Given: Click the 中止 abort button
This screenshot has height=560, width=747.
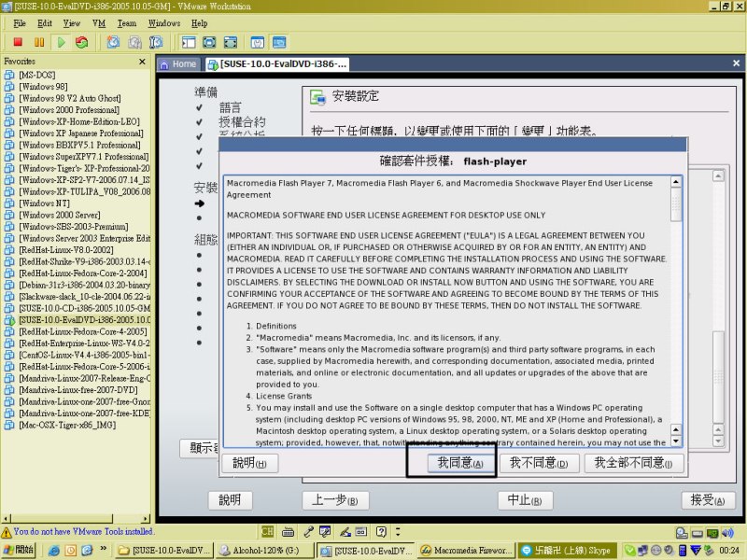Looking at the screenshot, I should pyautogui.click(x=525, y=500).
